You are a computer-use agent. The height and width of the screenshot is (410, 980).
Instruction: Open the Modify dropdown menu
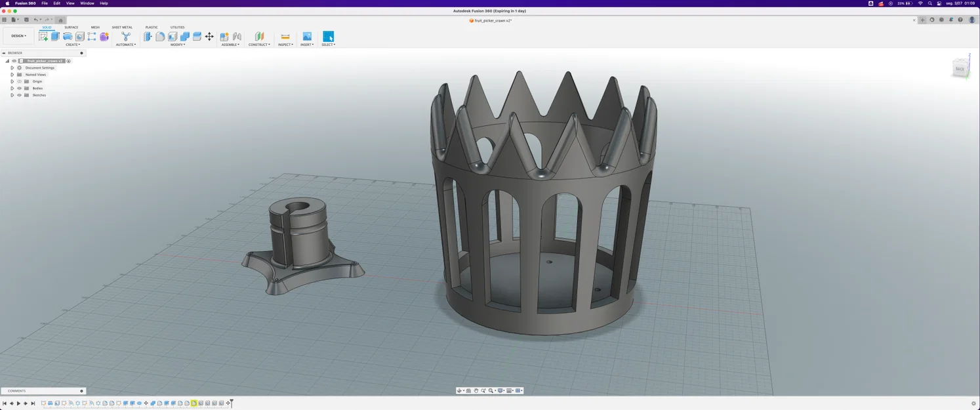pos(178,45)
